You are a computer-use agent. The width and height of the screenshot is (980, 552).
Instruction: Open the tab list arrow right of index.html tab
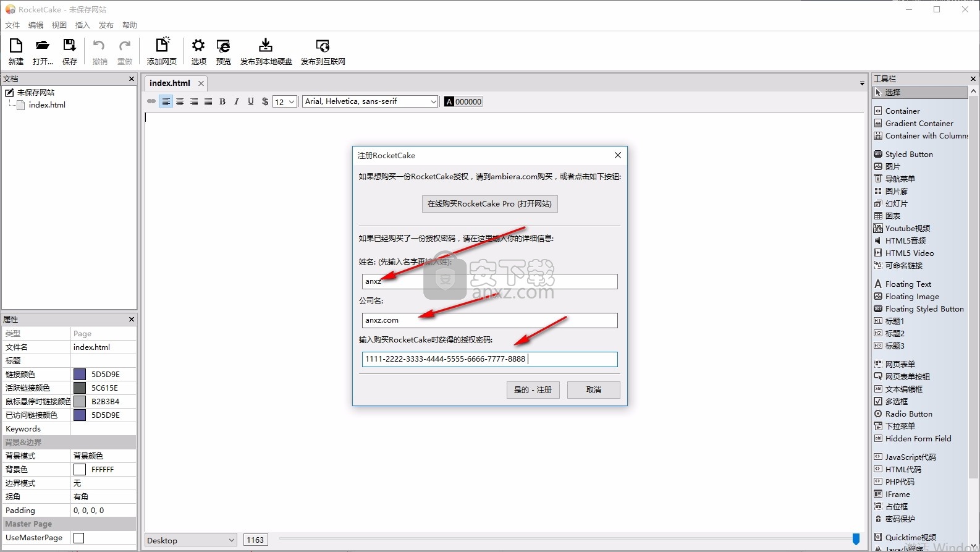[x=862, y=83]
